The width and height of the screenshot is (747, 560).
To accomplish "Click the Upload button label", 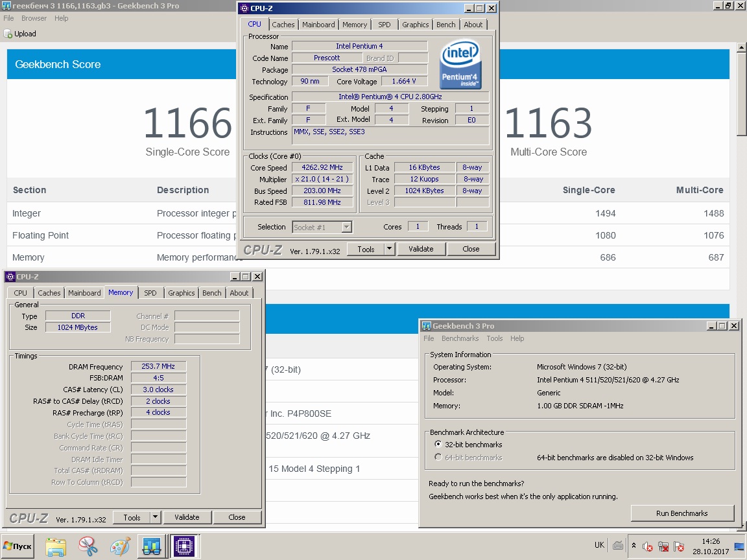I will [25, 34].
